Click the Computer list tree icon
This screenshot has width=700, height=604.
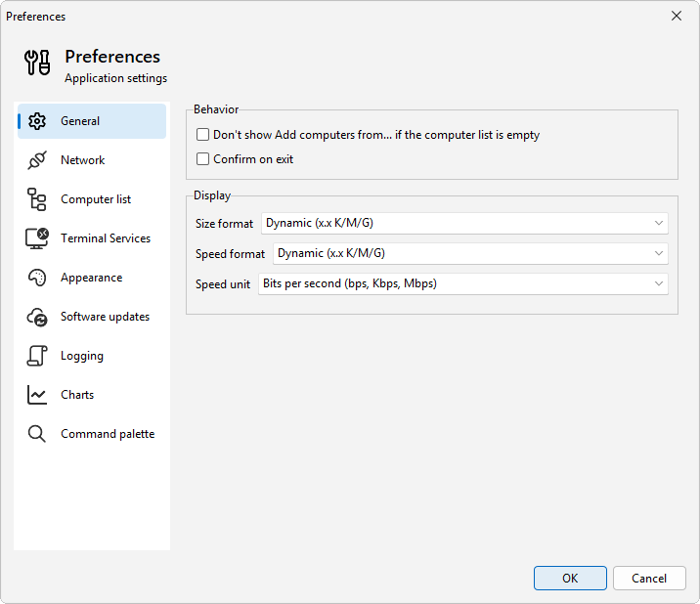click(x=37, y=199)
